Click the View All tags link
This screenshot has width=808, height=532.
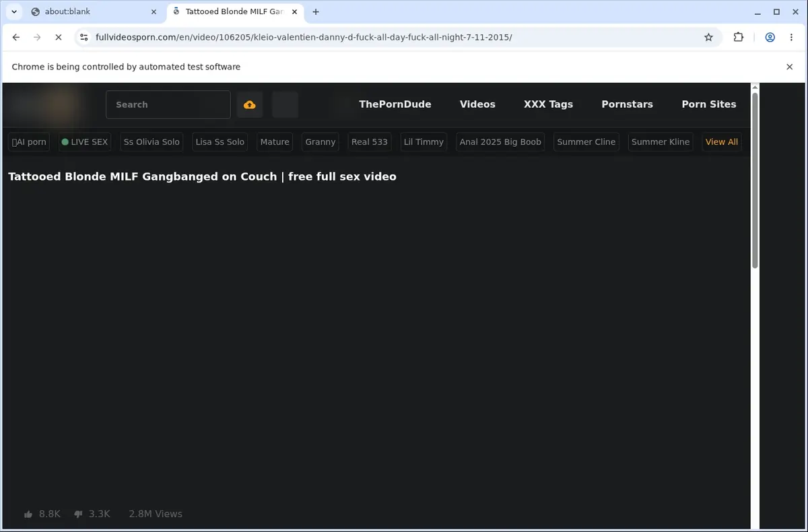[x=721, y=142]
